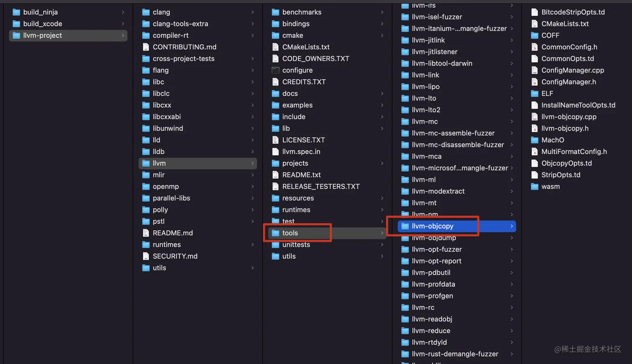This screenshot has height=364, width=632.
Task: Click the llvm-mca folder icon
Action: (x=405, y=157)
